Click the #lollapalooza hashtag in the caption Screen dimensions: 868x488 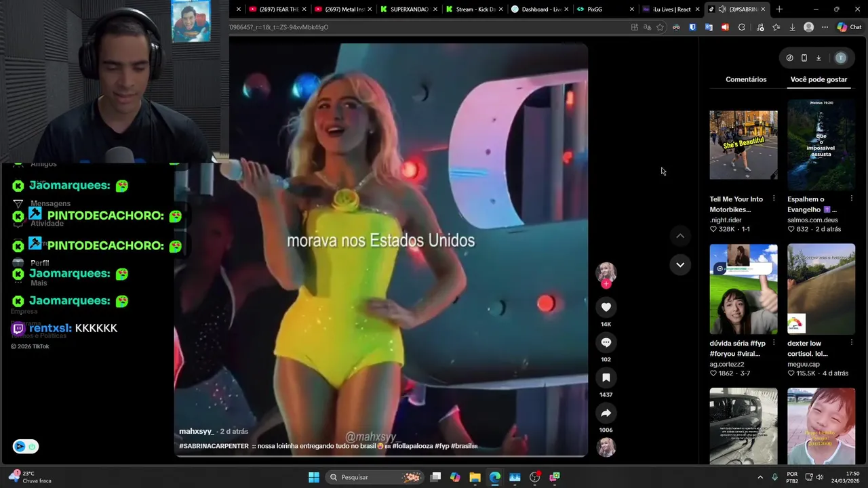(x=412, y=446)
